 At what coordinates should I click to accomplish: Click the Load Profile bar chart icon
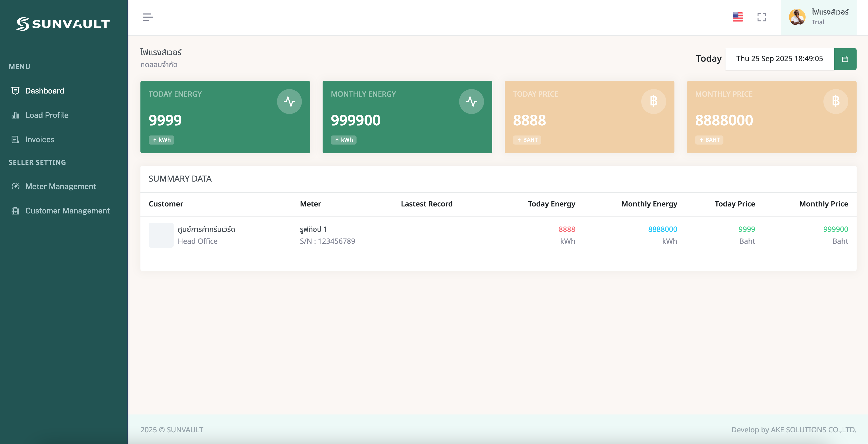[15, 115]
